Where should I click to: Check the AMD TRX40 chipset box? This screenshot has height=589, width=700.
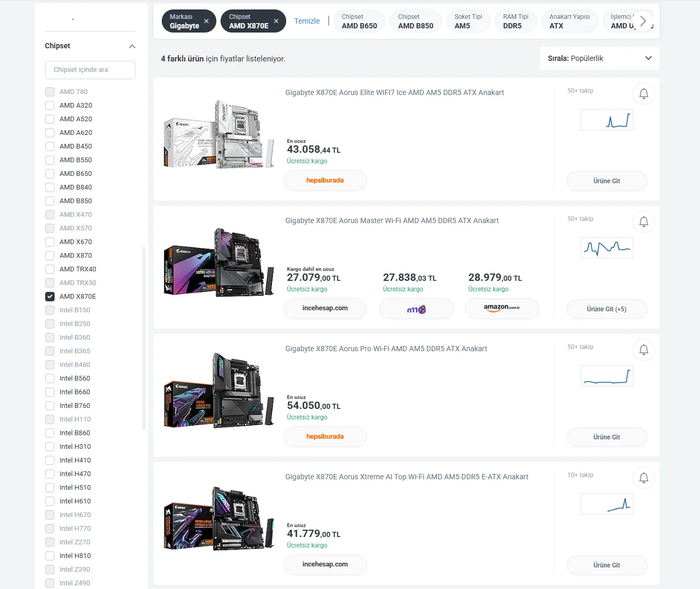click(x=50, y=269)
